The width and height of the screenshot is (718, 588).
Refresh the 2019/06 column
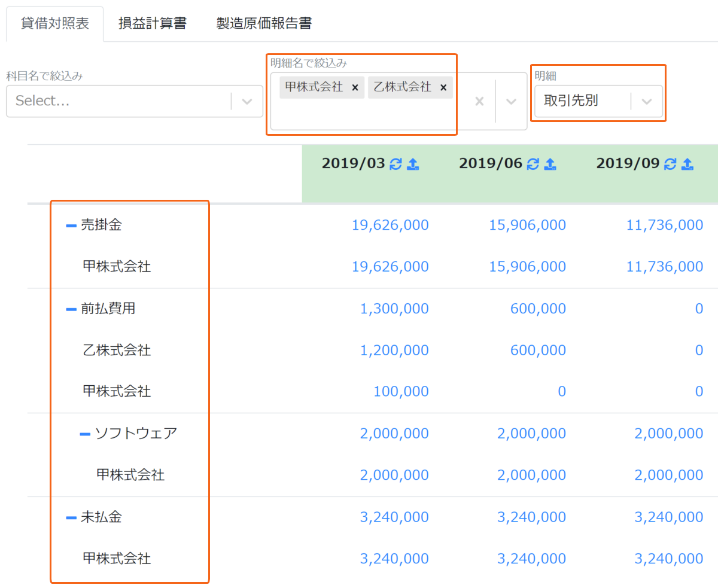pos(533,164)
